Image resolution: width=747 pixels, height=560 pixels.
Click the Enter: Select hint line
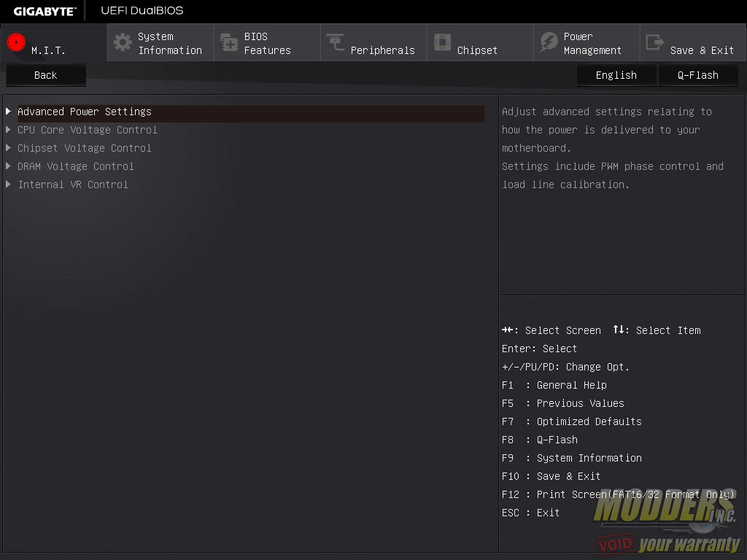click(x=539, y=349)
